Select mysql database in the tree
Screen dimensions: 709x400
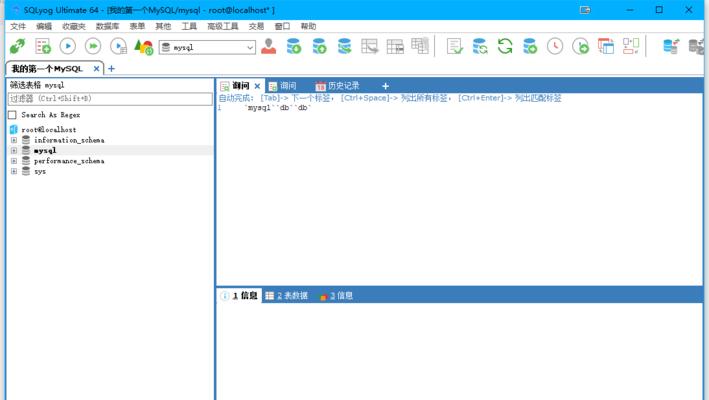pos(45,151)
